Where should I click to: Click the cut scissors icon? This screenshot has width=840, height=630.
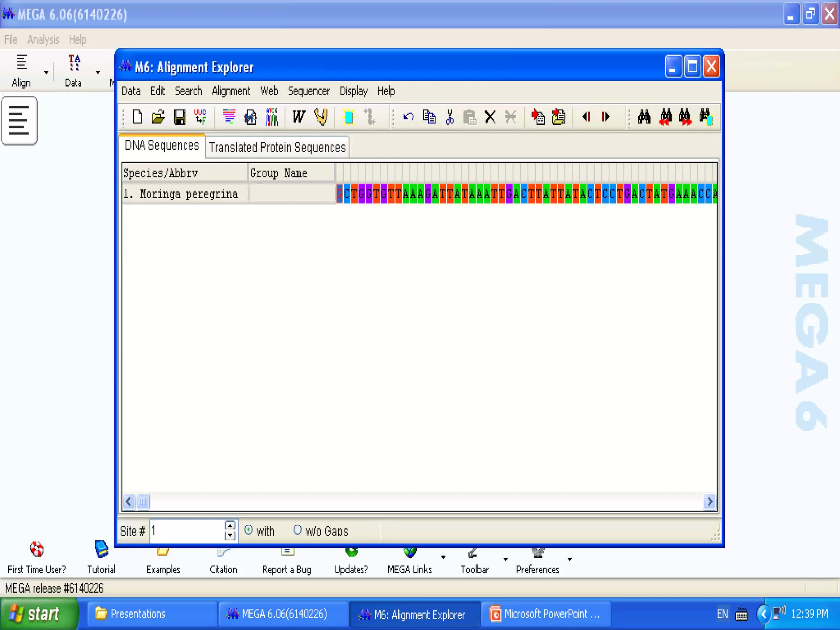point(450,117)
